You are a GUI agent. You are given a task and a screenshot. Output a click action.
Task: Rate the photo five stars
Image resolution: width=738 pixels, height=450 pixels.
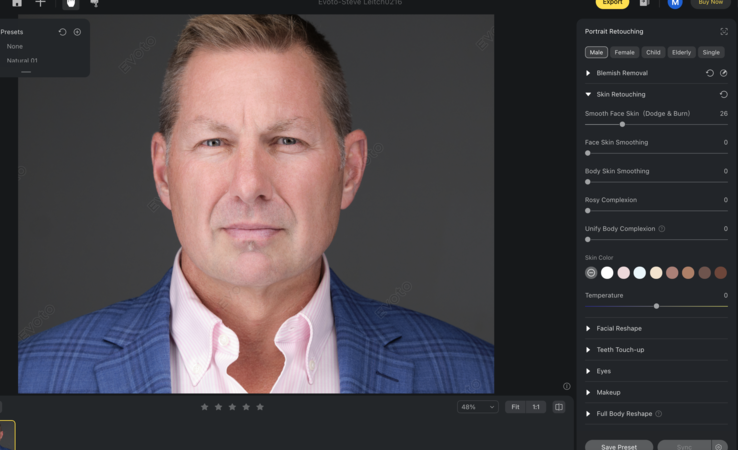(260, 407)
